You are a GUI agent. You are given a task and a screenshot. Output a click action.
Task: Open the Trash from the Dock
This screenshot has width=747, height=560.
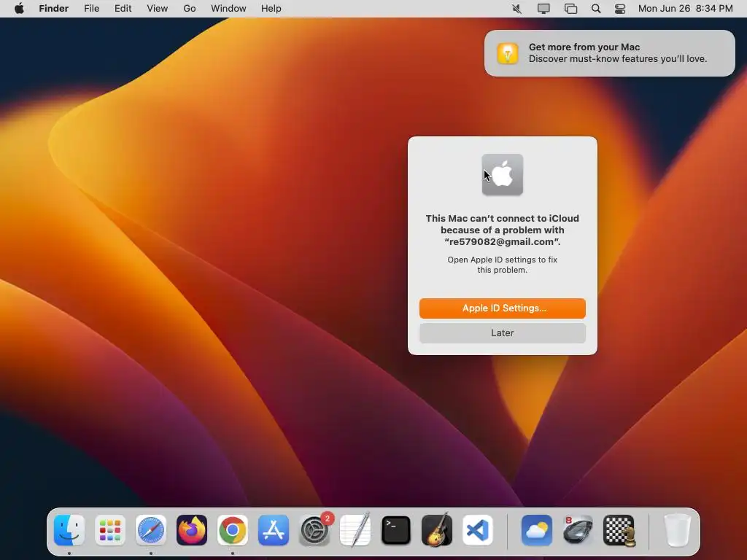[x=678, y=530]
